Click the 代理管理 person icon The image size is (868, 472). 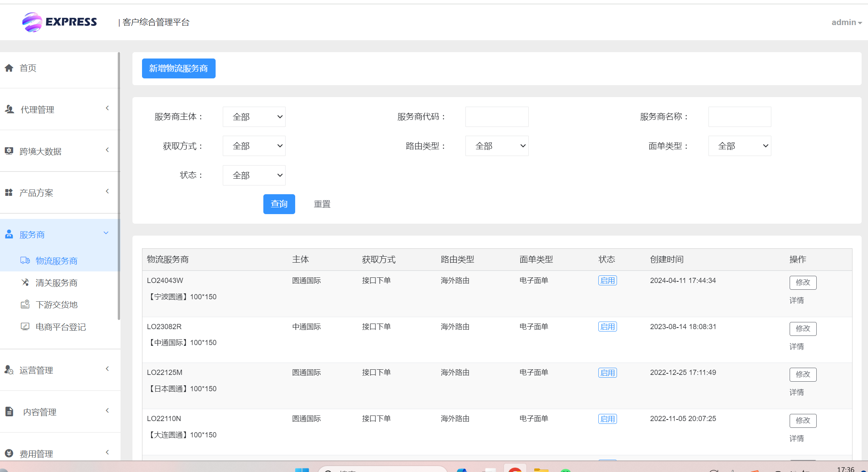tap(9, 109)
